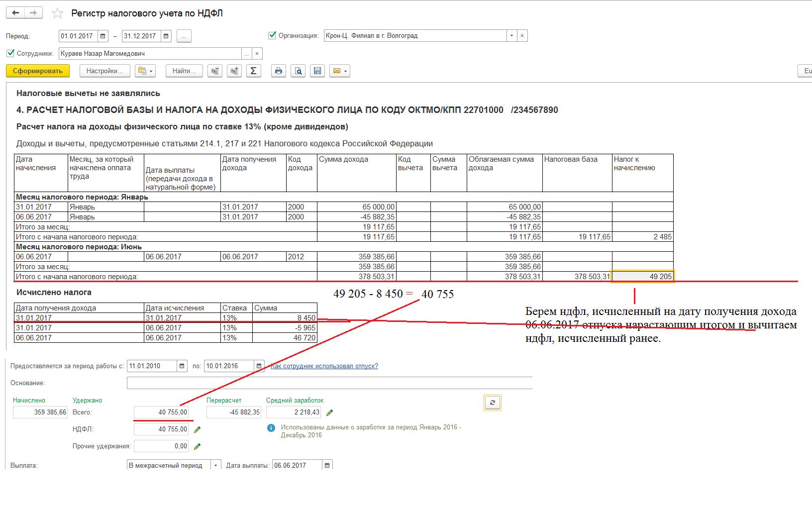Click the Всего withheld field 40 755,00
Viewport: 812px width, 513px height.
161,412
